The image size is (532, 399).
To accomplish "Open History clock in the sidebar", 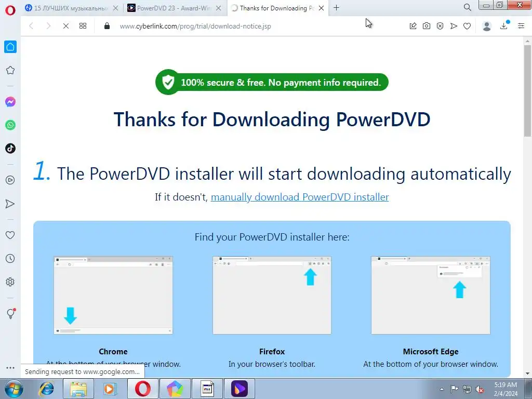I will 10,259.
